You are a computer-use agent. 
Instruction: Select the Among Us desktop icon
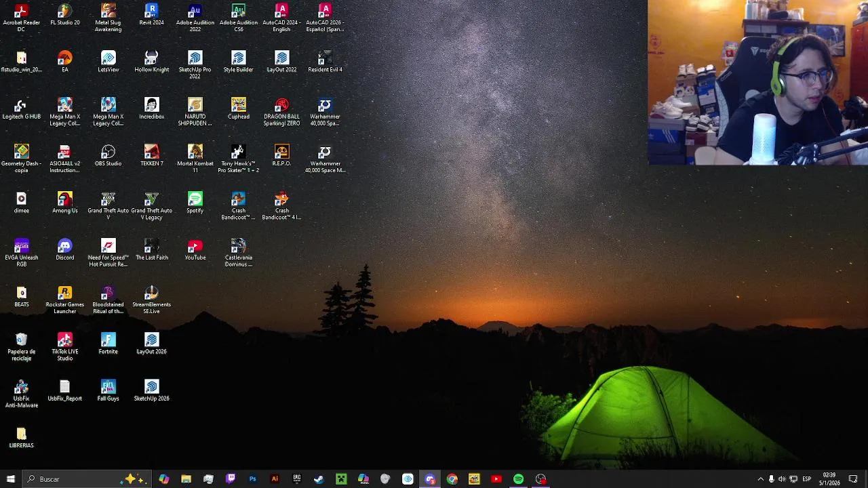pyautogui.click(x=64, y=203)
